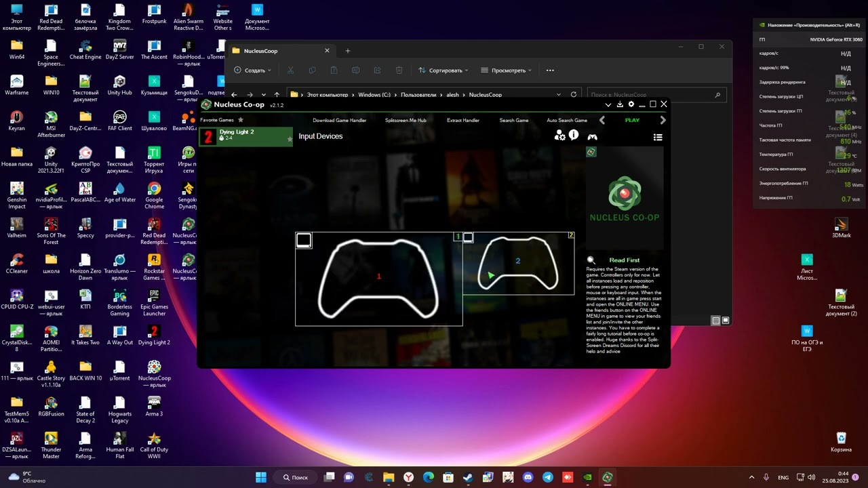This screenshot has height=488, width=868.
Task: Refresh the Explorer folder view
Action: (574, 95)
